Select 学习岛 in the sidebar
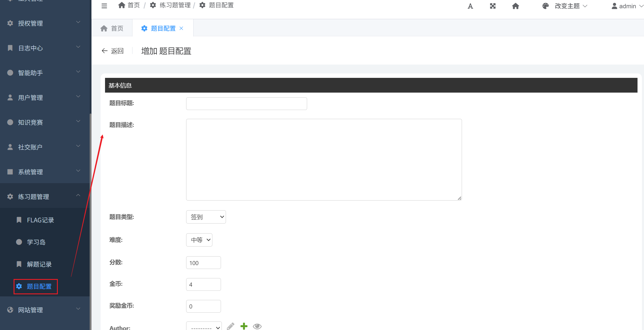Viewport: 644px width, 330px height. point(36,242)
